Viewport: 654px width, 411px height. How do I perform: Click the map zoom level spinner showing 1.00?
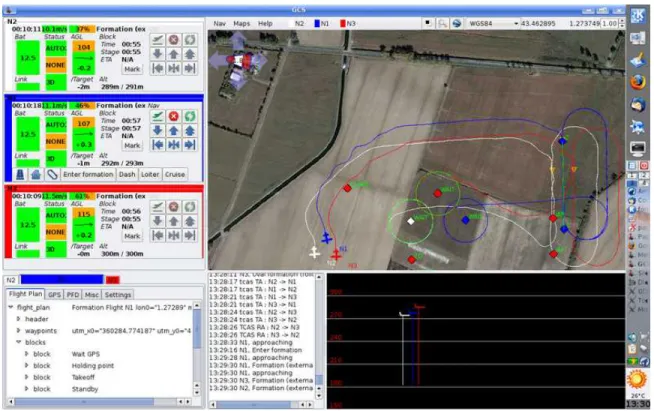tap(611, 23)
